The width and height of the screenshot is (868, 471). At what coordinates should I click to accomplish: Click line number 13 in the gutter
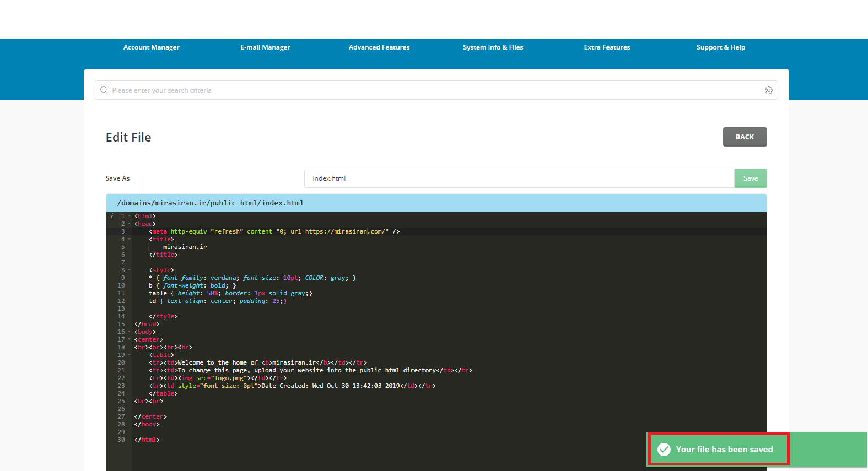(x=121, y=308)
